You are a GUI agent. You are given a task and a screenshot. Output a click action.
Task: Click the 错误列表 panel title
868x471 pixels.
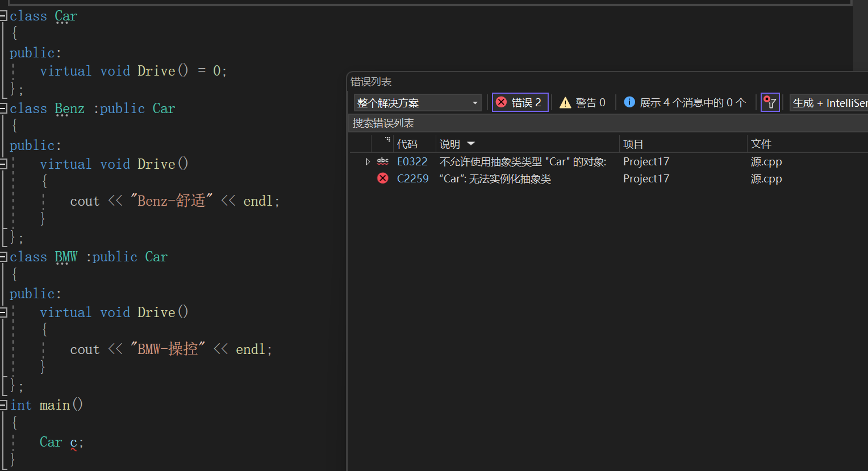coord(371,82)
